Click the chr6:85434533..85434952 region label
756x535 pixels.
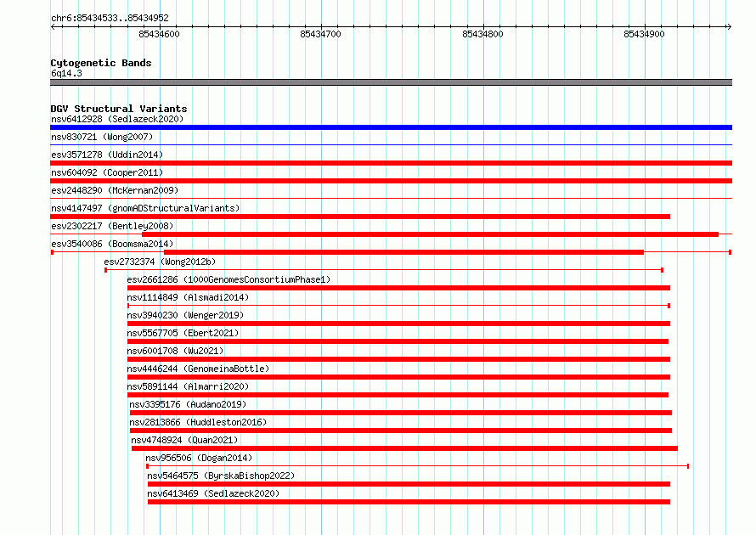tap(110, 18)
